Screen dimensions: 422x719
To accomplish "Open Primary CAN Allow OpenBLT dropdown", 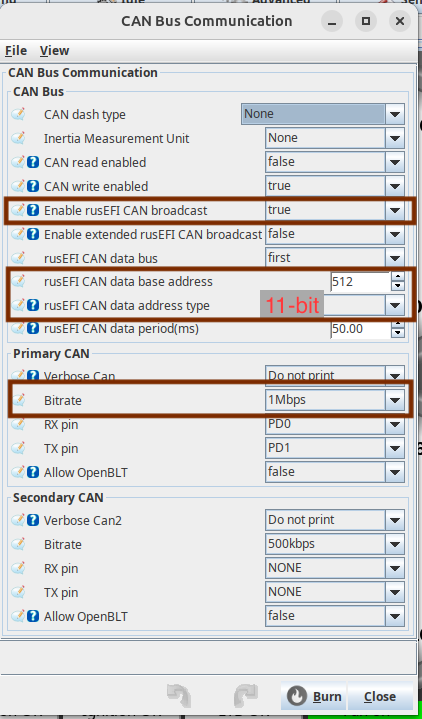I will 335,472.
